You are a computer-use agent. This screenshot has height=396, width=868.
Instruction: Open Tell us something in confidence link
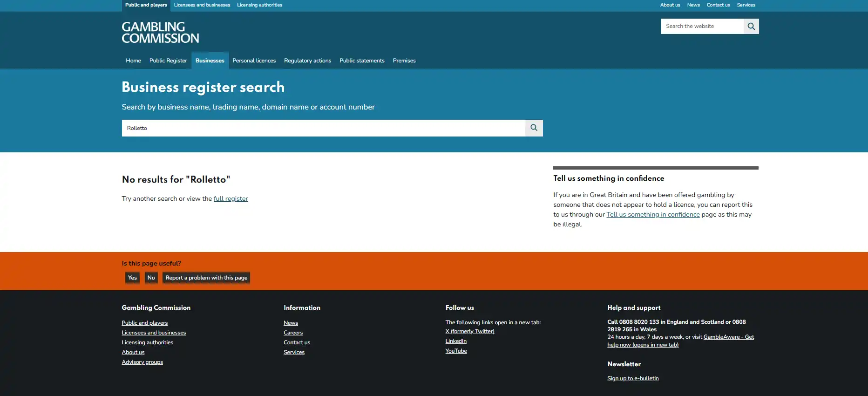click(653, 215)
